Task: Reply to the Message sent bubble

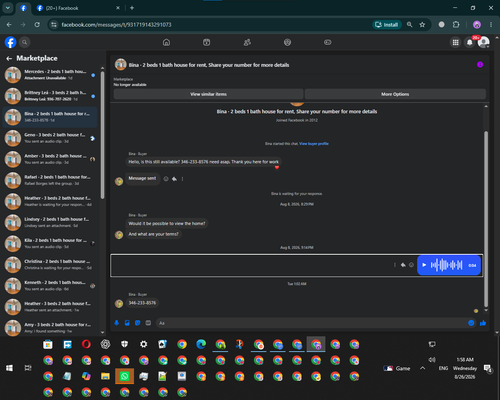Action: pos(174,179)
